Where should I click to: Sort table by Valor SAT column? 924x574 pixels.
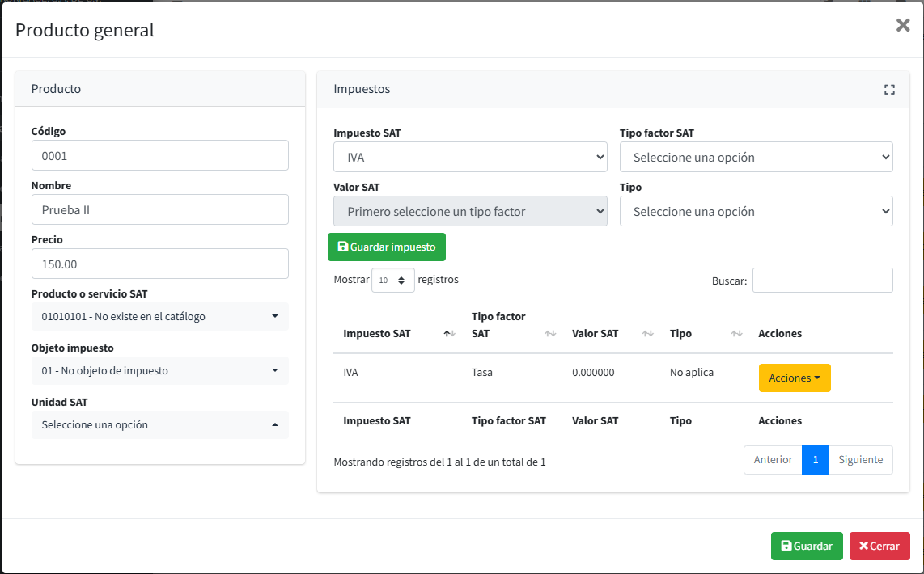tap(612, 333)
